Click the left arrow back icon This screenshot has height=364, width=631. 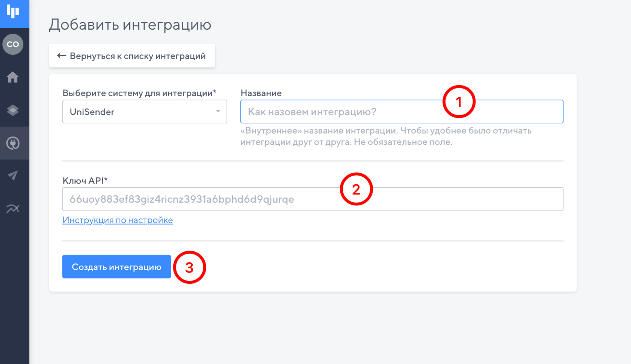pyautogui.click(x=62, y=56)
